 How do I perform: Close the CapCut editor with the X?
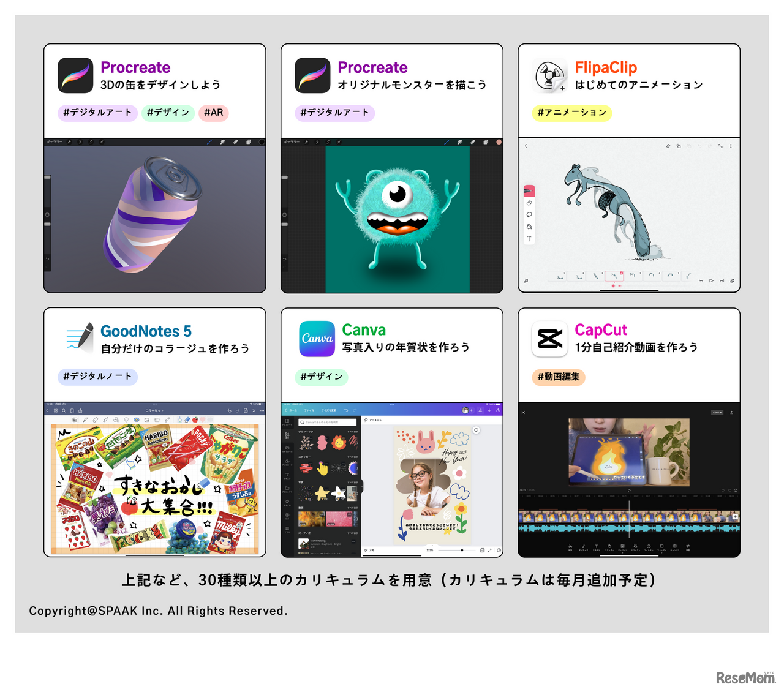point(523,412)
